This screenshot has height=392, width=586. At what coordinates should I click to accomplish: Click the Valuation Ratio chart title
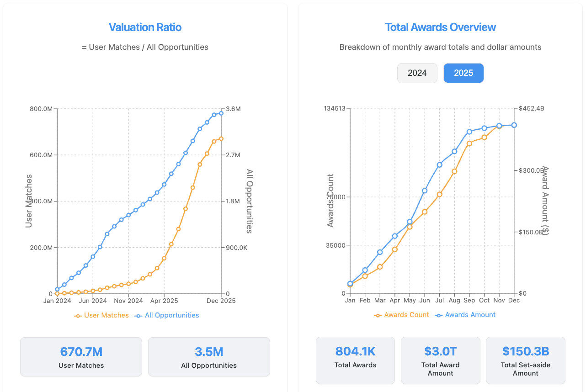point(145,27)
